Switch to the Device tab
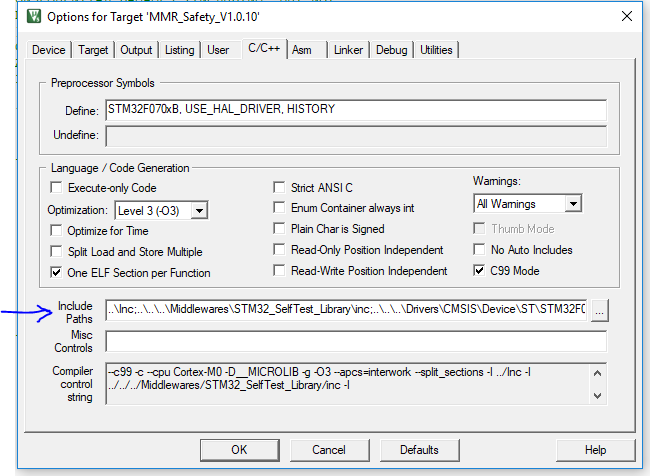Screen dimensions: 650x476 click(49, 50)
